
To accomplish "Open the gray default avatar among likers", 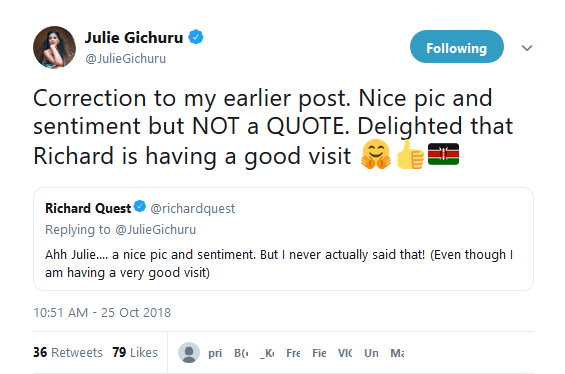I will [189, 352].
